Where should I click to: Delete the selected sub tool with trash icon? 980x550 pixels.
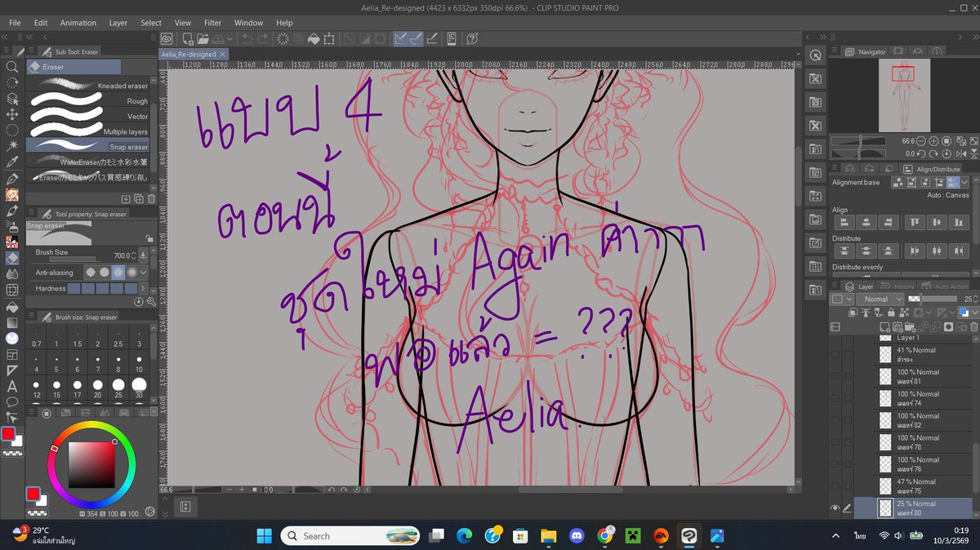(151, 198)
